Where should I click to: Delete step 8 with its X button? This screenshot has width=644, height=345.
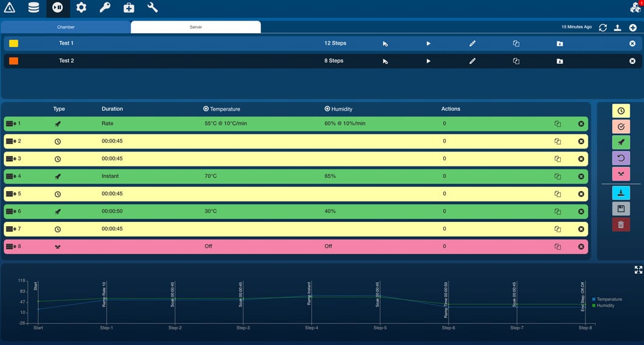pyautogui.click(x=581, y=247)
